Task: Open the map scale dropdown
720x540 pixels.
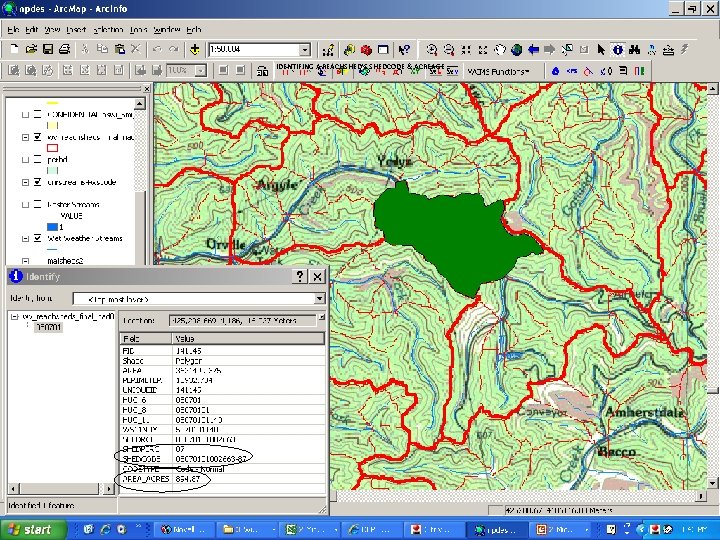Action: (x=306, y=49)
